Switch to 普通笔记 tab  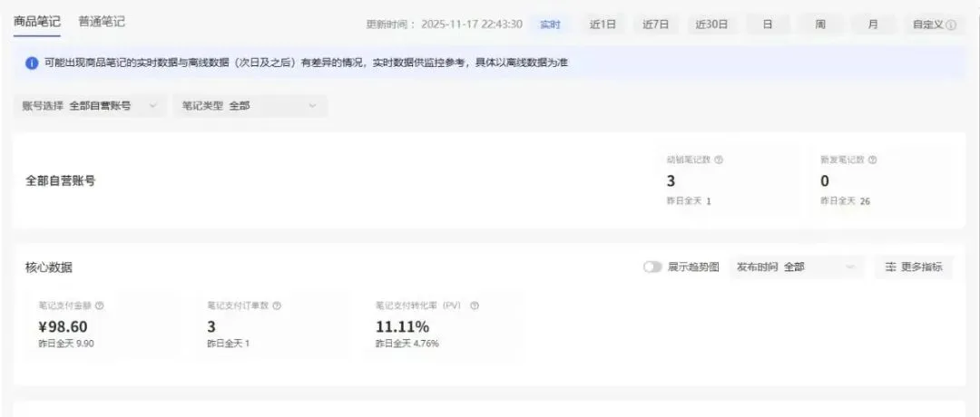[x=102, y=22]
